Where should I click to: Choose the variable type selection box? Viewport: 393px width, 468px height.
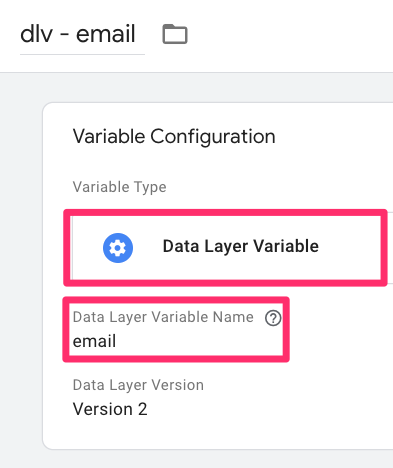click(x=226, y=247)
